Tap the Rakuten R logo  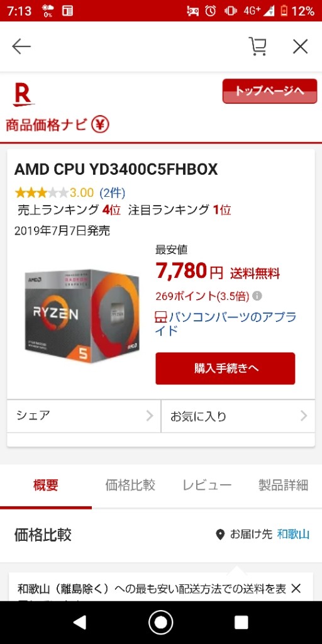pos(23,94)
